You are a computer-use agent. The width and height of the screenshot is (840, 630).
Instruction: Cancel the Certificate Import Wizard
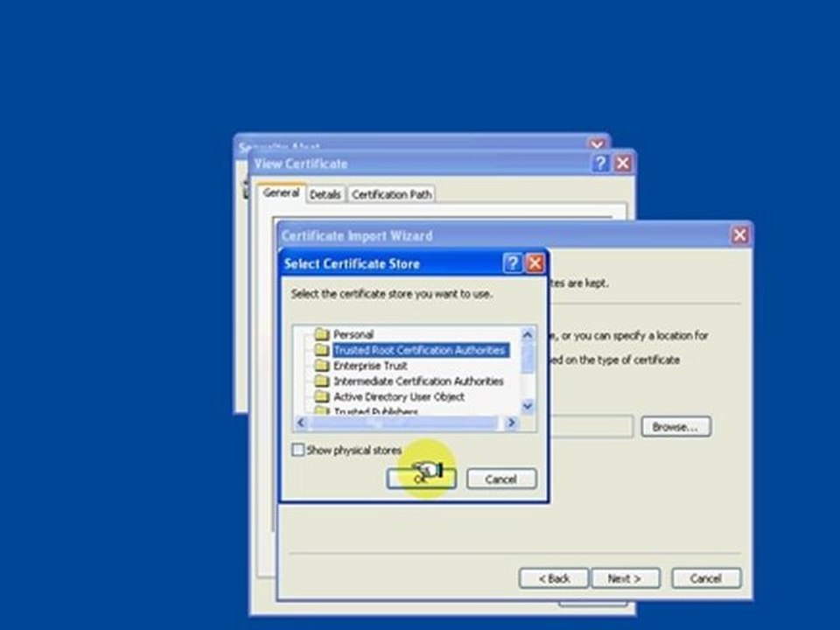pos(707,578)
